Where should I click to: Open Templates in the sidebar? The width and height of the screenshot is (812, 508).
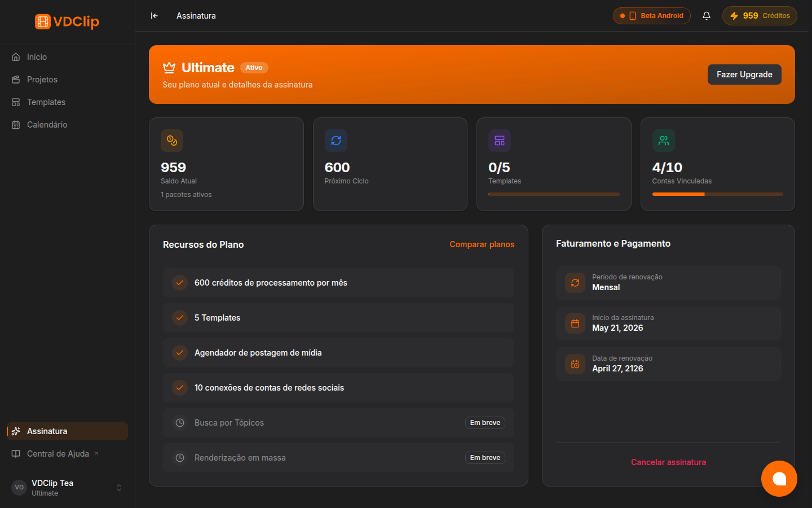[67, 102]
